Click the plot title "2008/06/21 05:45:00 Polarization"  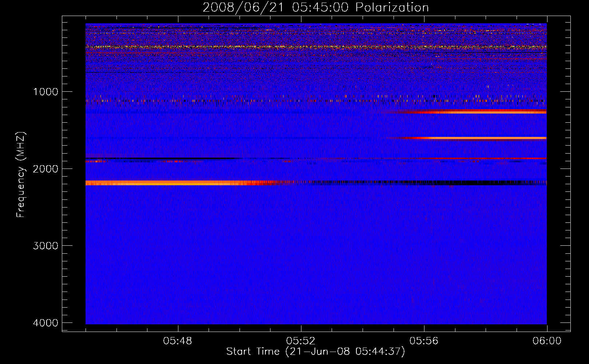point(316,7)
